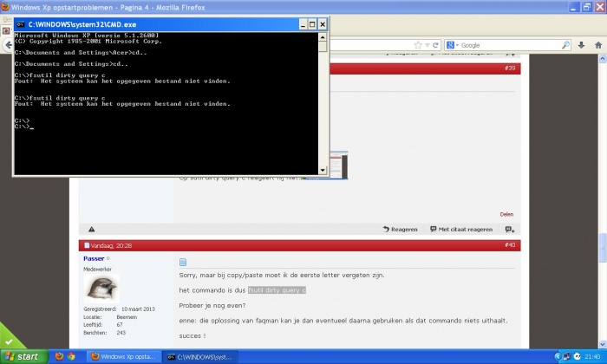The width and height of the screenshot is (607, 364).
Task: Click the Probeer je nog even? line
Action: coord(212,306)
